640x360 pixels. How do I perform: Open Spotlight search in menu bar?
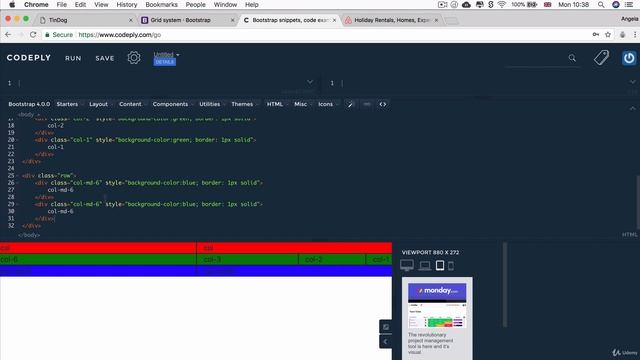pyautogui.click(x=601, y=4)
